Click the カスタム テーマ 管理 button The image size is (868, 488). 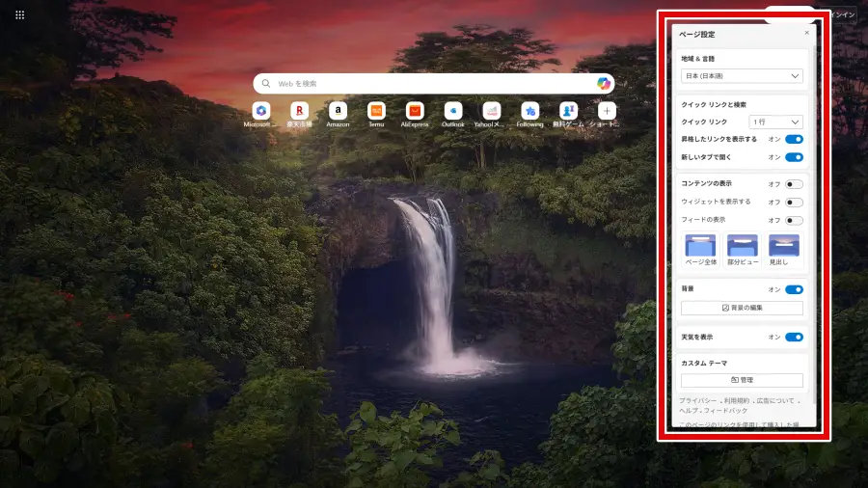(x=742, y=380)
